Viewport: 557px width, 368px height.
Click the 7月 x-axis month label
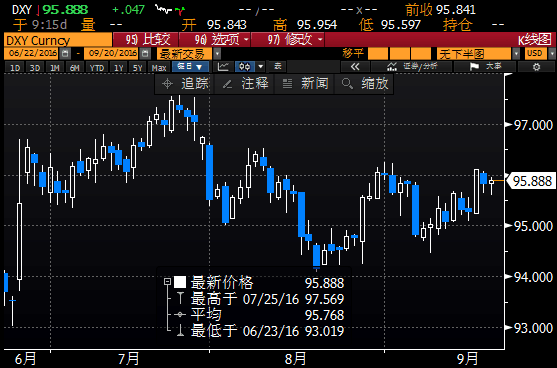pos(128,358)
